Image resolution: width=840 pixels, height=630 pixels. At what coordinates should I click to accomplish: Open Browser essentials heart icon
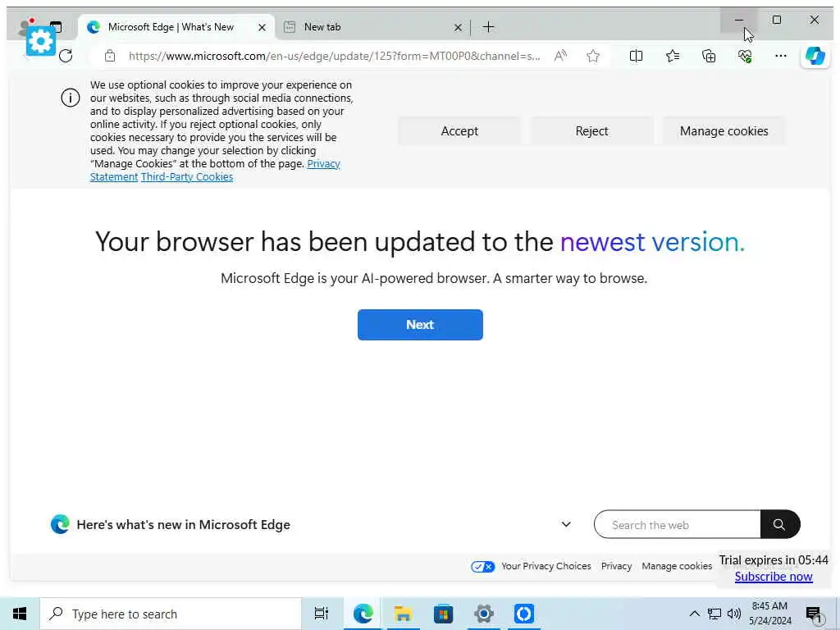[x=745, y=56]
